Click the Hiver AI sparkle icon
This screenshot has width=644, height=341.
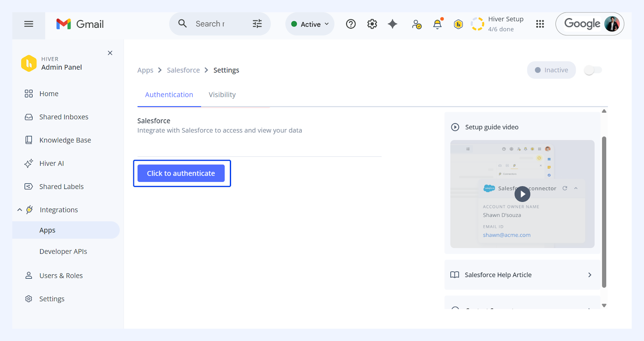pyautogui.click(x=29, y=163)
